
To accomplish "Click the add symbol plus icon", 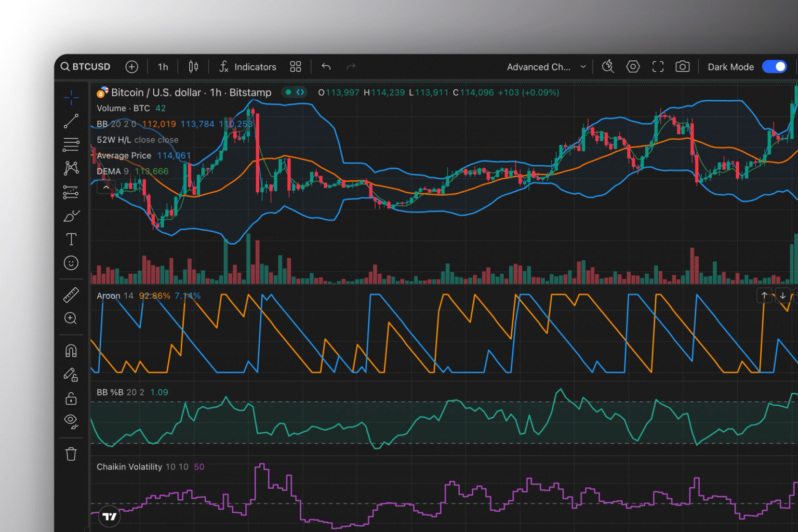I will (x=132, y=66).
